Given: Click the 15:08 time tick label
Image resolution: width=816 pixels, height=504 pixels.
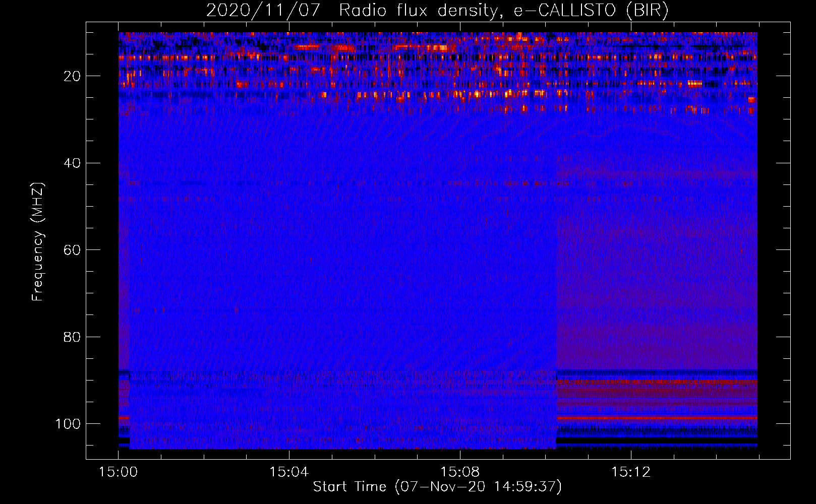Looking at the screenshot, I should 460,472.
